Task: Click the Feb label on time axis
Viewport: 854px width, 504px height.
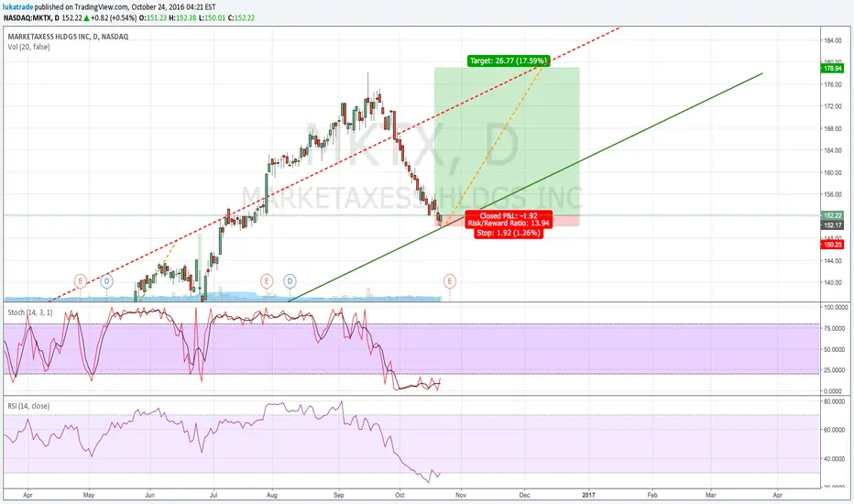Action: tap(652, 495)
